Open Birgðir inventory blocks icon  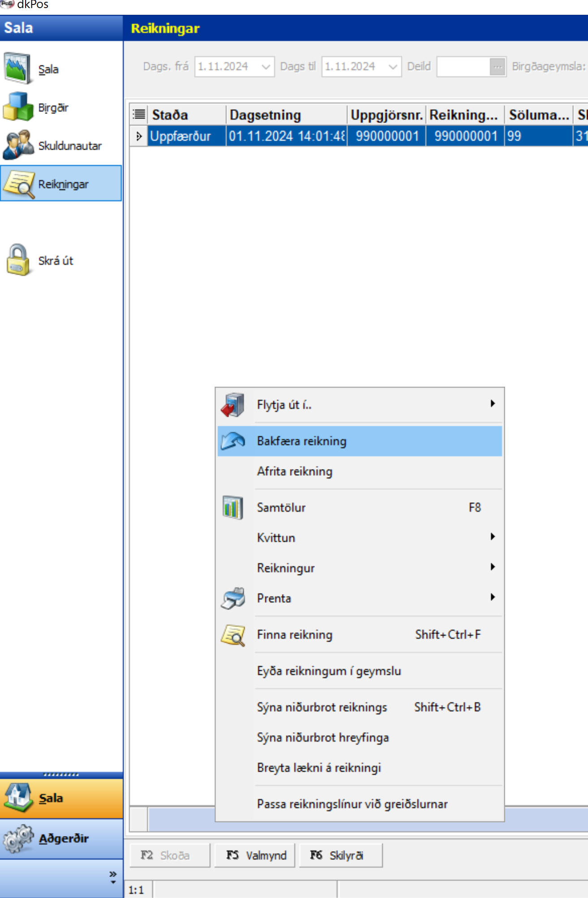coord(17,107)
